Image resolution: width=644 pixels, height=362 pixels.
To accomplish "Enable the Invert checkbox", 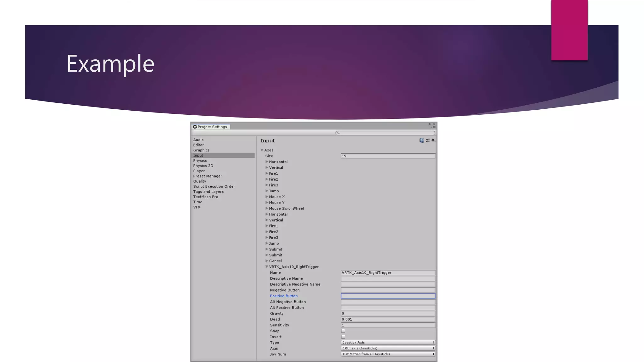I will click(x=343, y=337).
